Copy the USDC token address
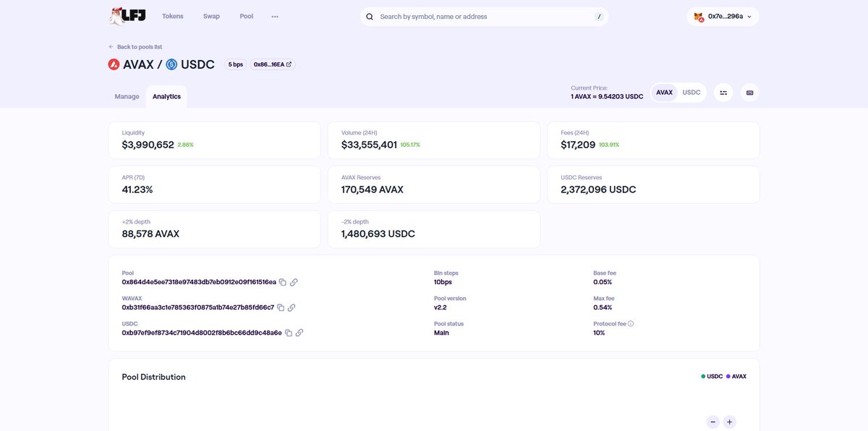Viewport: 868px width, 431px height. (289, 333)
